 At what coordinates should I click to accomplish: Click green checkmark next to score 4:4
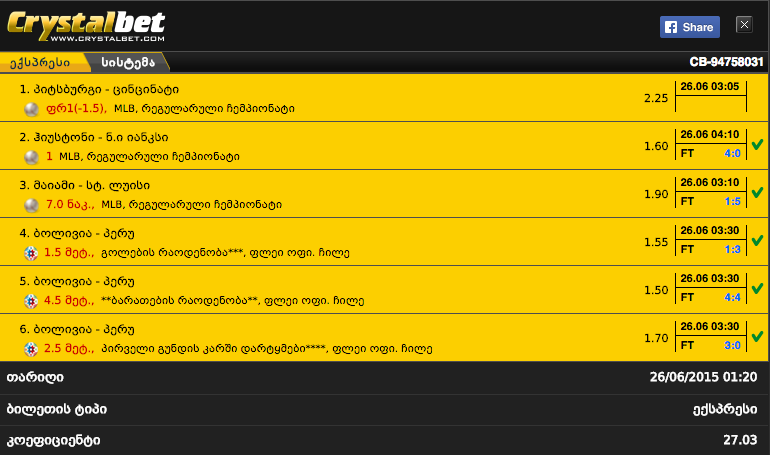tap(757, 288)
